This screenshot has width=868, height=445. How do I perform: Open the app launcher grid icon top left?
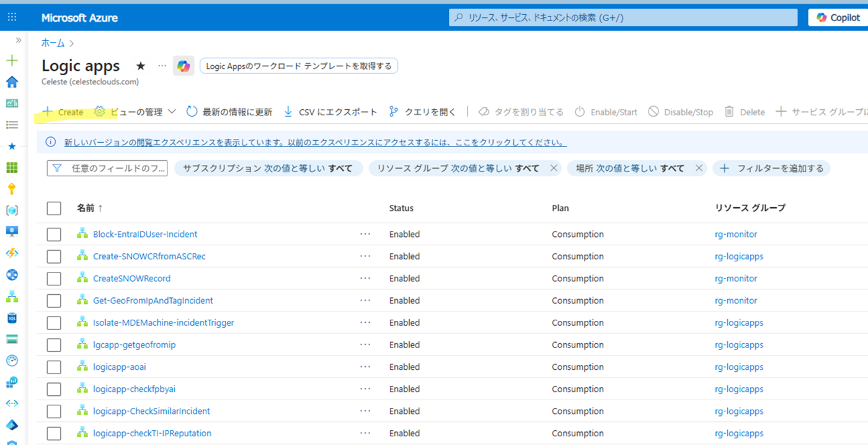11,17
